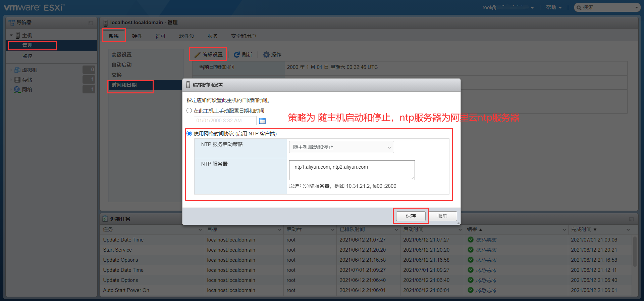
Task: Click the 保存 save button
Action: point(411,216)
